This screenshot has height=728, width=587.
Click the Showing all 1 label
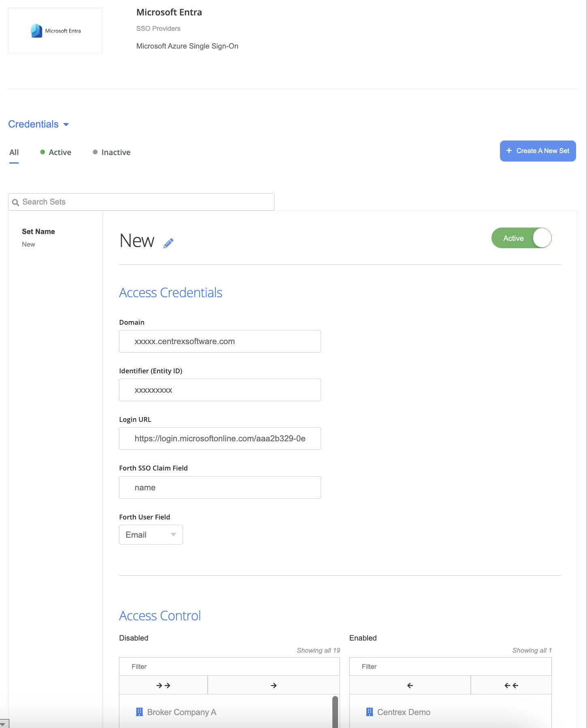click(x=532, y=650)
